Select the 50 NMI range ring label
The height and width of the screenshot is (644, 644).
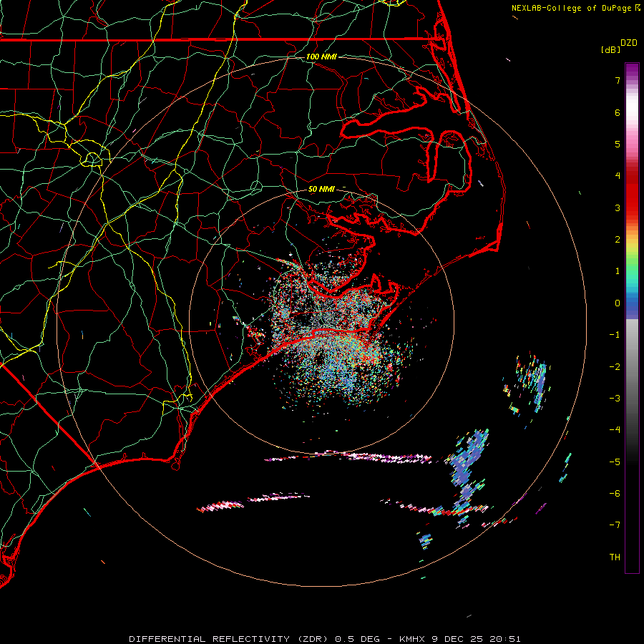[321, 189]
